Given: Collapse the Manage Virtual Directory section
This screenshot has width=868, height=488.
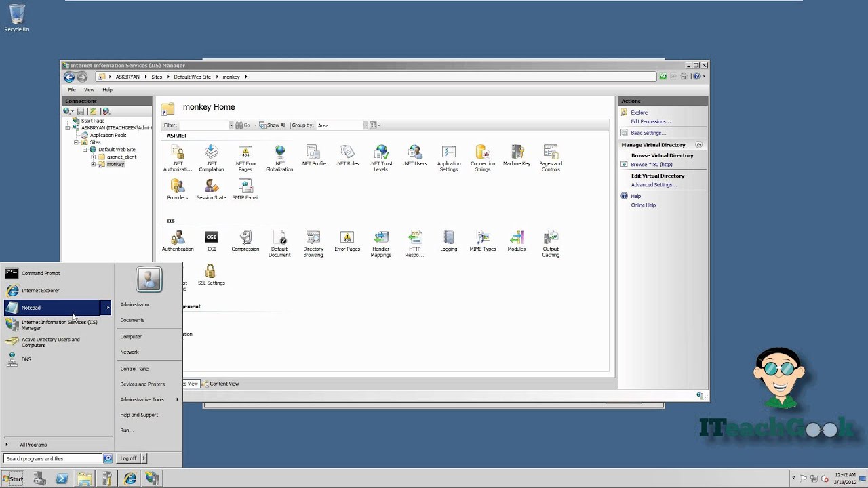Looking at the screenshot, I should coord(698,145).
